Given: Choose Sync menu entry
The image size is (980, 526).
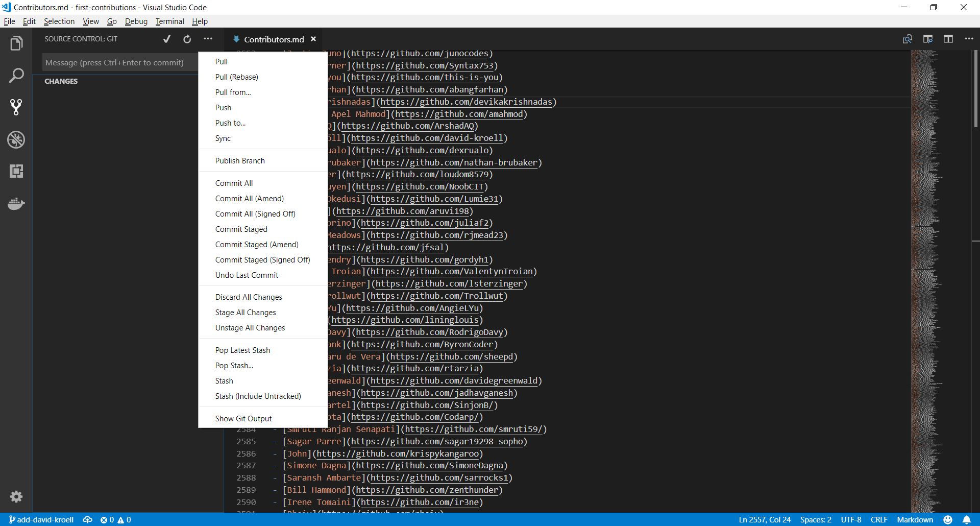Looking at the screenshot, I should (263, 138).
